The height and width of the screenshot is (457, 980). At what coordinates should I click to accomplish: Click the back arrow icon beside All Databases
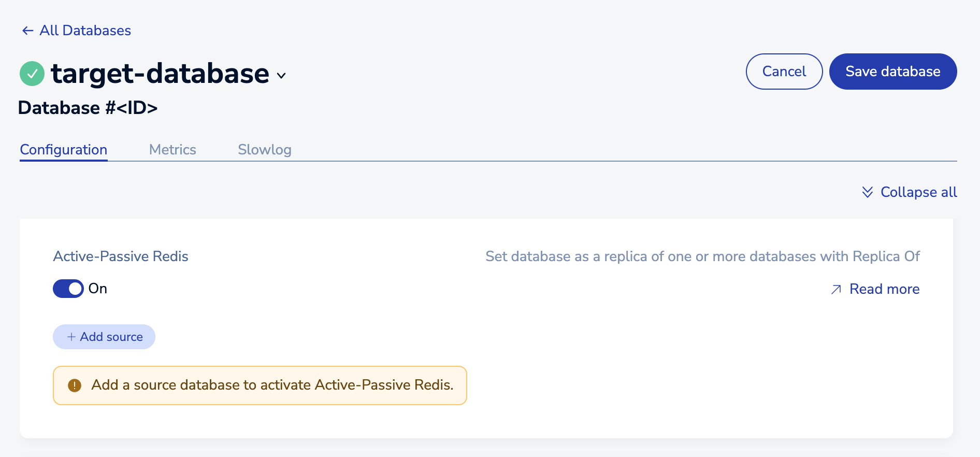[x=27, y=31]
